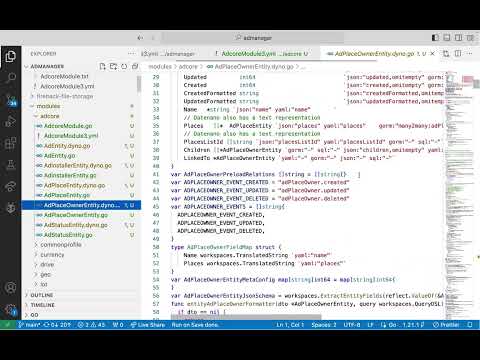Click the Prettier status item
480x360 pixels.
(446, 324)
